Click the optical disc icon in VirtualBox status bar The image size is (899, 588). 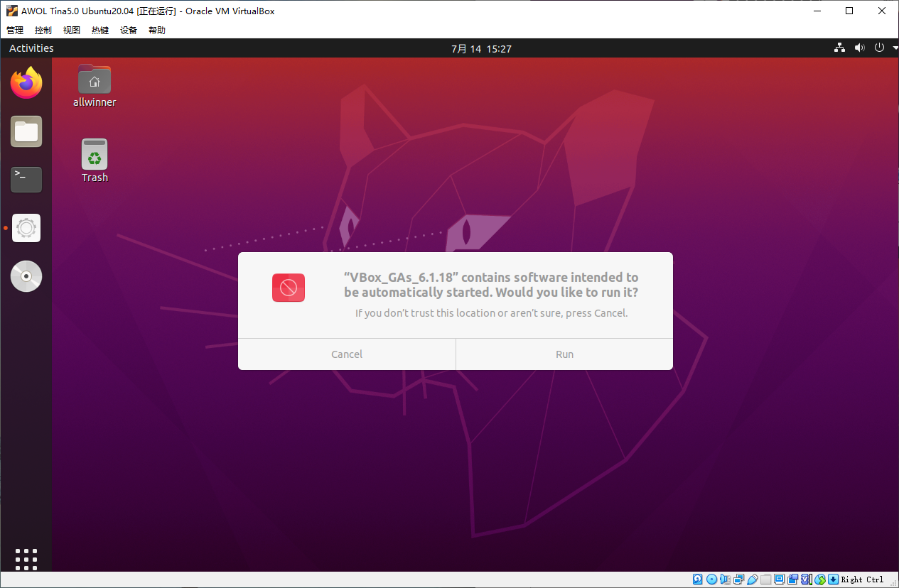click(x=712, y=579)
